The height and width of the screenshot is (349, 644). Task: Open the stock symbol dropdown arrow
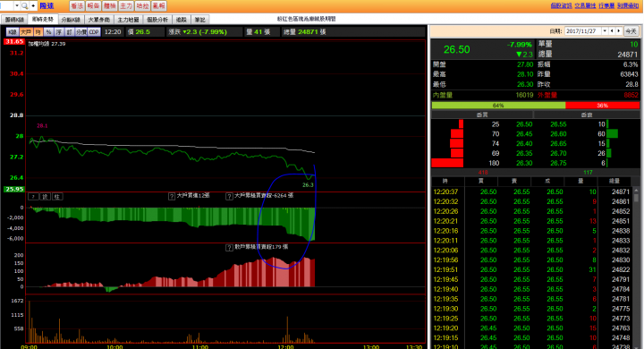17,5
